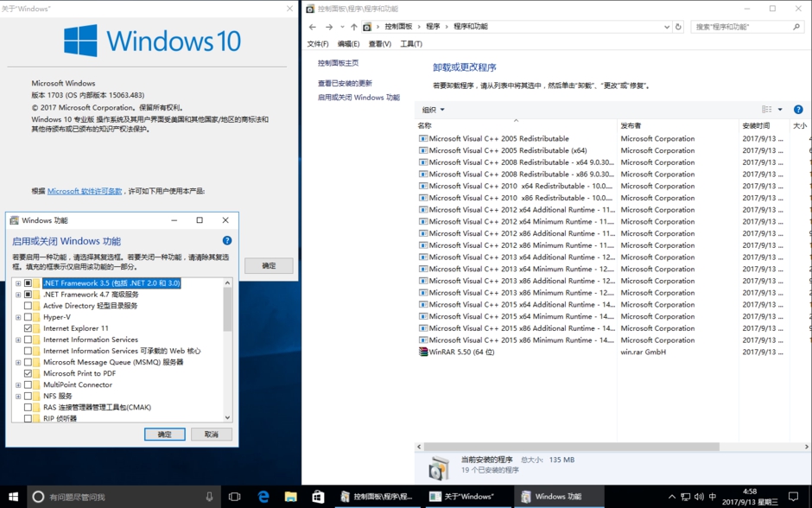Click the Forward arrow in Programs and Features

(x=329, y=27)
